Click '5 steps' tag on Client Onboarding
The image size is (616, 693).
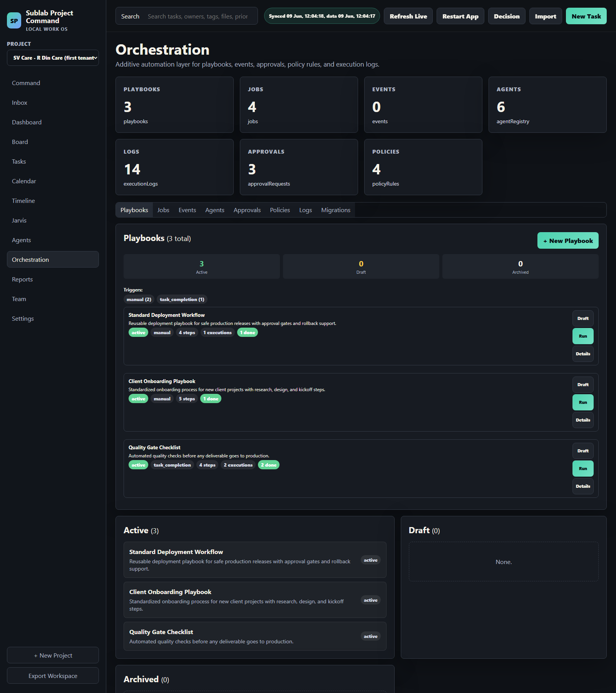coord(187,399)
